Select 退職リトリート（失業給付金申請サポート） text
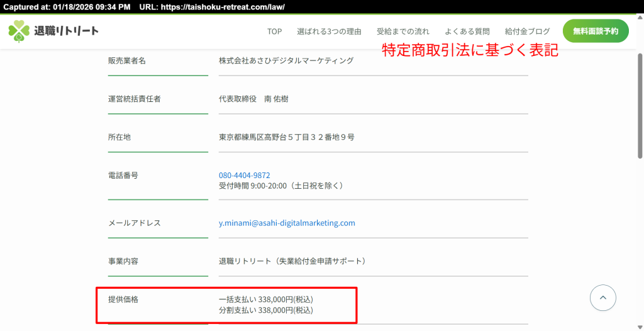 292,261
